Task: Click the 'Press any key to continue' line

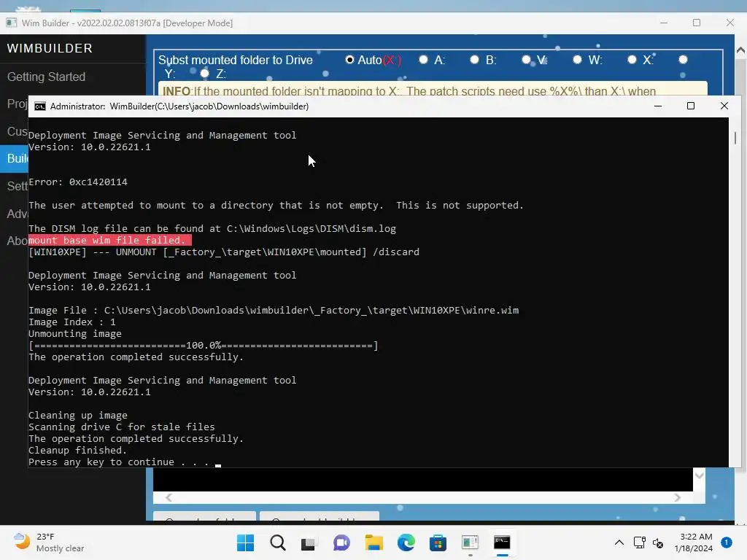Action: point(119,462)
